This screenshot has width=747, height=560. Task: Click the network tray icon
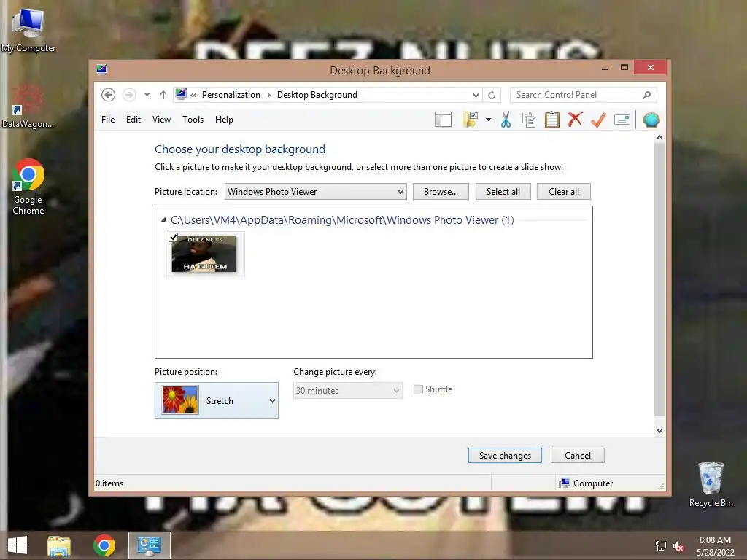[661, 545]
